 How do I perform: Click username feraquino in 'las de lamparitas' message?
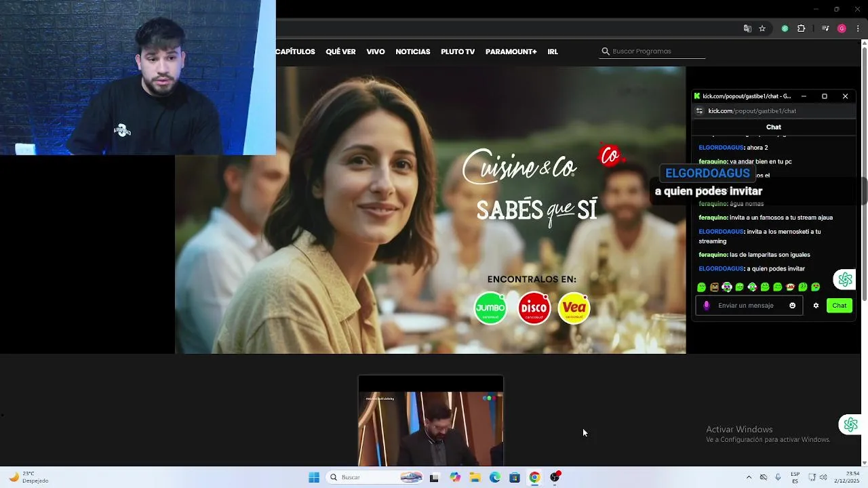713,255
